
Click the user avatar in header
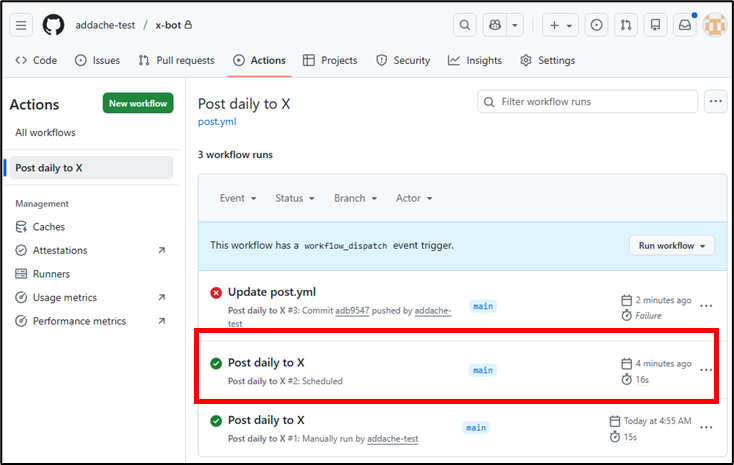click(x=714, y=25)
